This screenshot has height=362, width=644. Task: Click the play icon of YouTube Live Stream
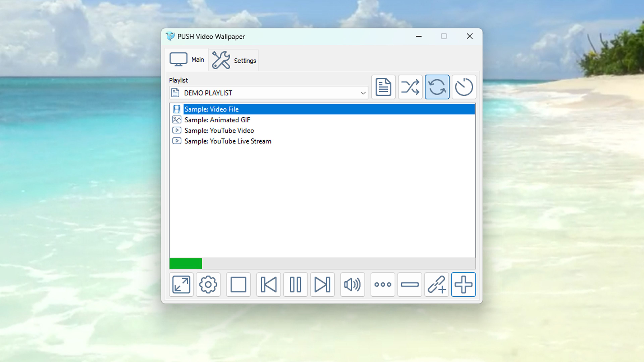177,141
